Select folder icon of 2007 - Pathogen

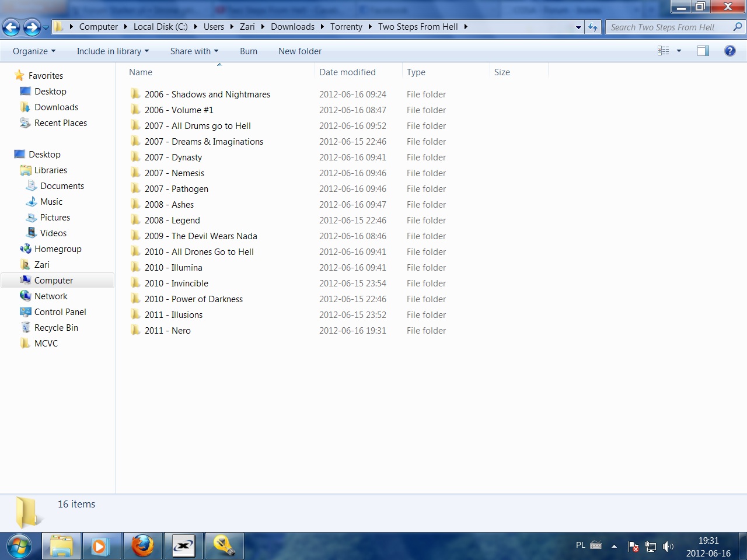click(x=135, y=188)
